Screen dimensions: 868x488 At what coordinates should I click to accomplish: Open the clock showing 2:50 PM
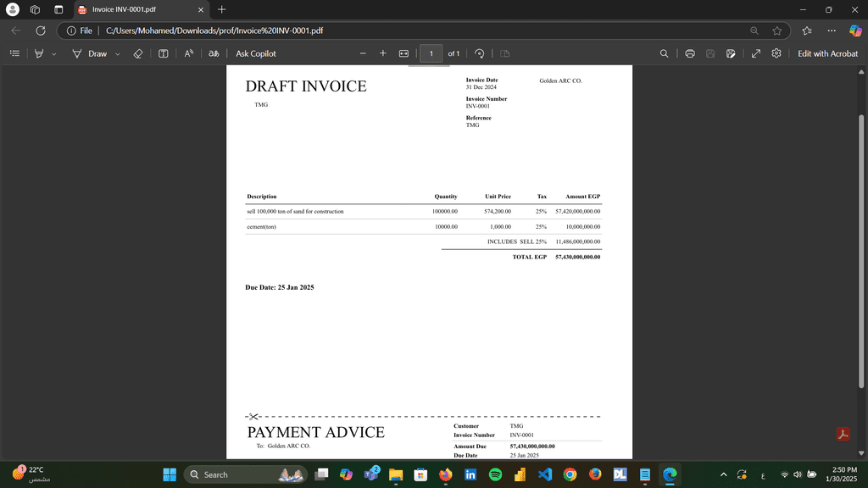[842, 474]
